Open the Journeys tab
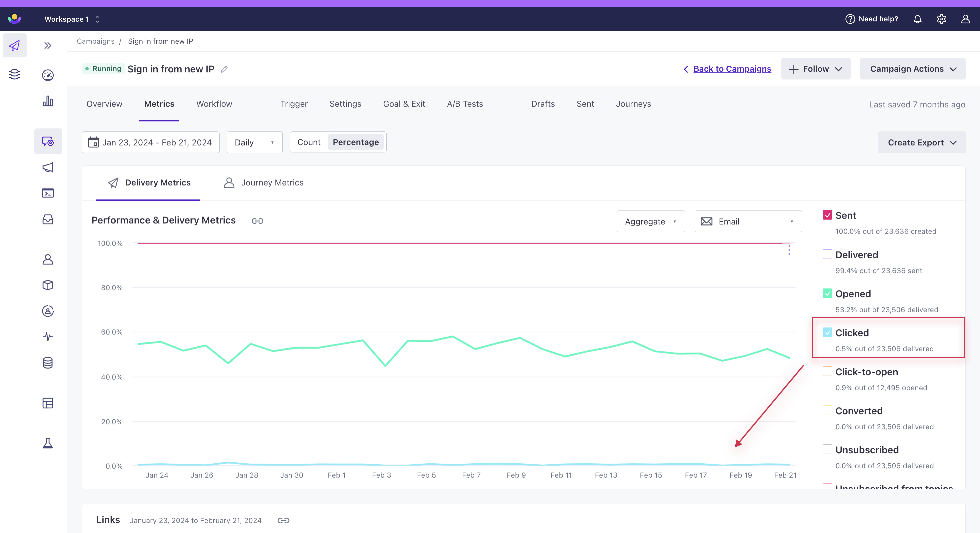This screenshot has height=533, width=980. tap(633, 104)
